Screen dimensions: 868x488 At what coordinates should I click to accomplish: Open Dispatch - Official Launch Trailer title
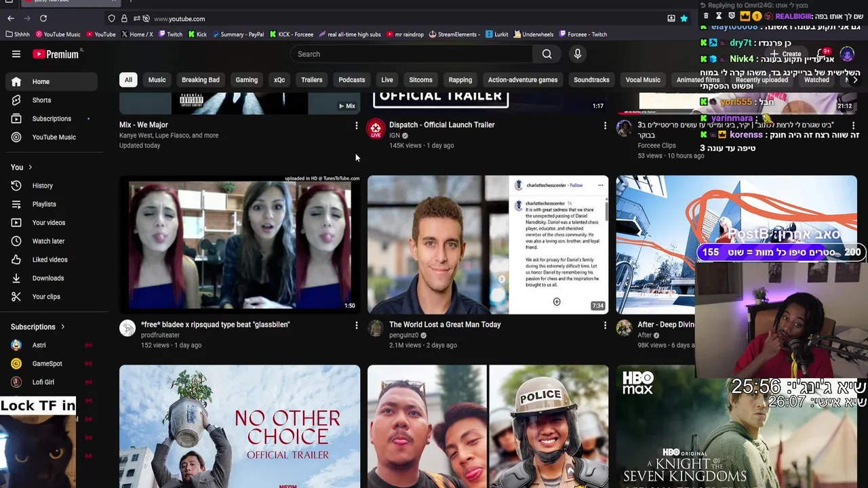(x=442, y=125)
